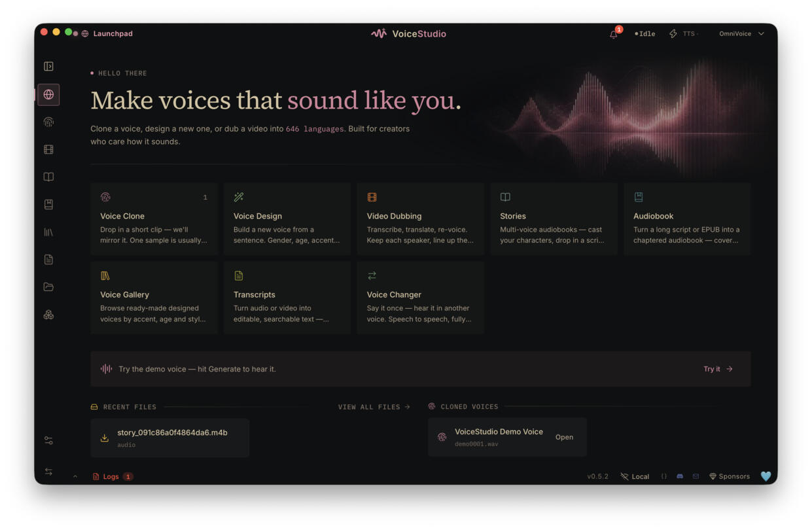
Task: Open the folder Files sidebar icon
Action: pos(48,287)
